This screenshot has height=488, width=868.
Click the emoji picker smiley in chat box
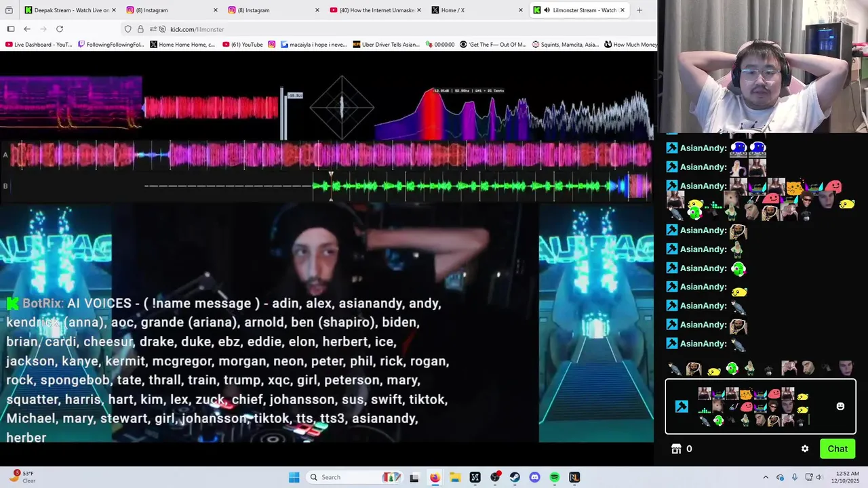pyautogui.click(x=840, y=406)
